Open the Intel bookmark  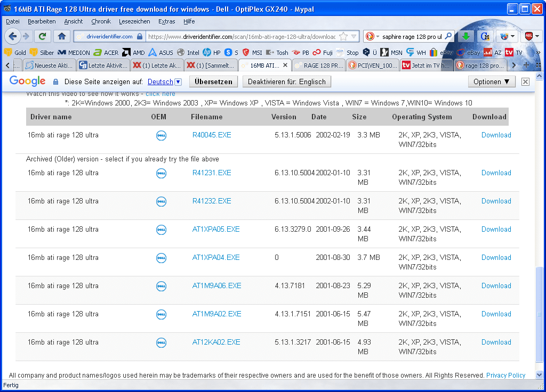[188, 53]
